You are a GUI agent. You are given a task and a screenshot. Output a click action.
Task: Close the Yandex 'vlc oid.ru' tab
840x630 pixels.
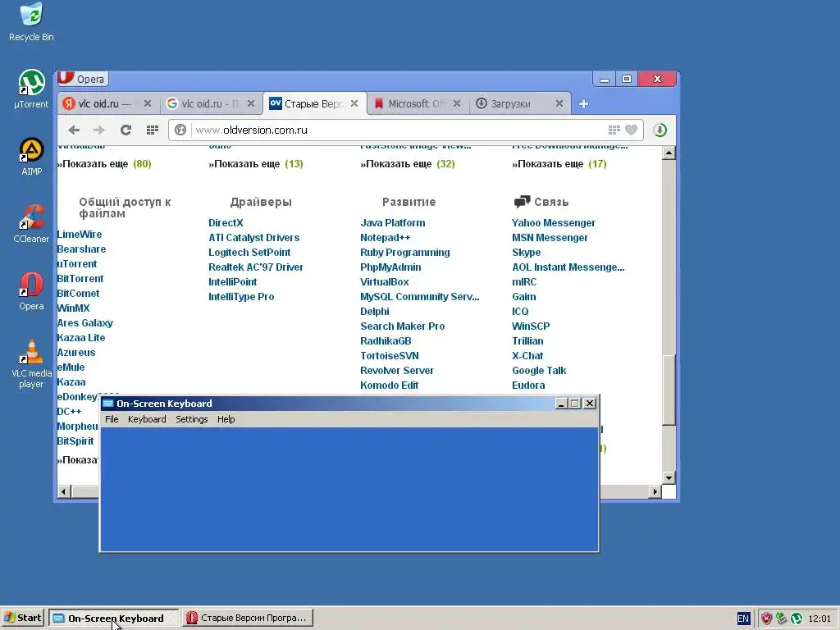(x=148, y=103)
